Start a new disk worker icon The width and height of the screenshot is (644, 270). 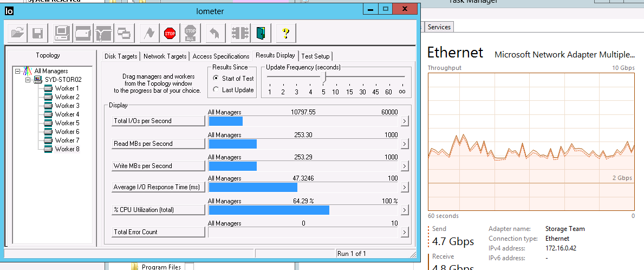[x=83, y=33]
